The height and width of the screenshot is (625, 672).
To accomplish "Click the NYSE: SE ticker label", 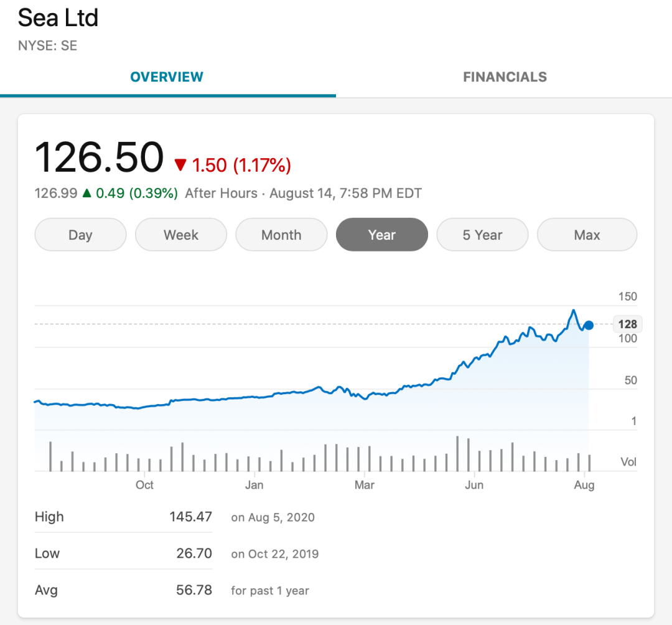I will pos(47,46).
